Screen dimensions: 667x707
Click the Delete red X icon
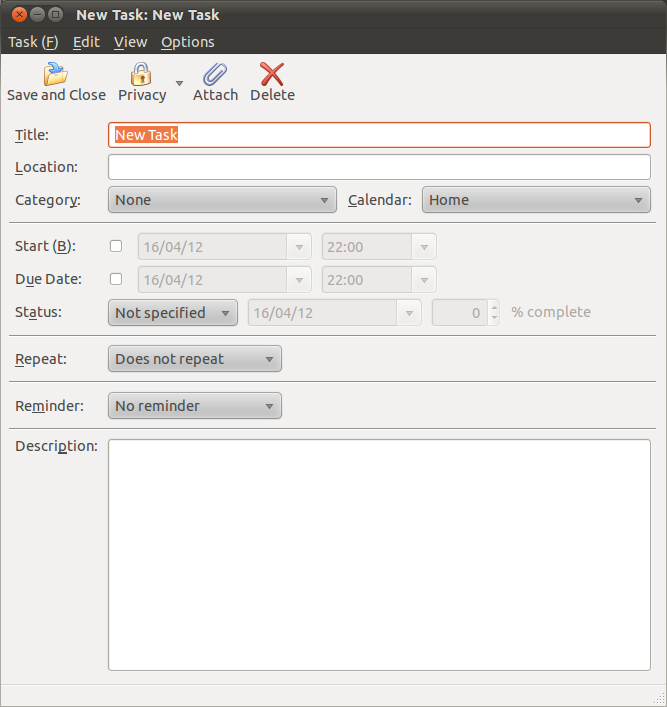(x=272, y=74)
